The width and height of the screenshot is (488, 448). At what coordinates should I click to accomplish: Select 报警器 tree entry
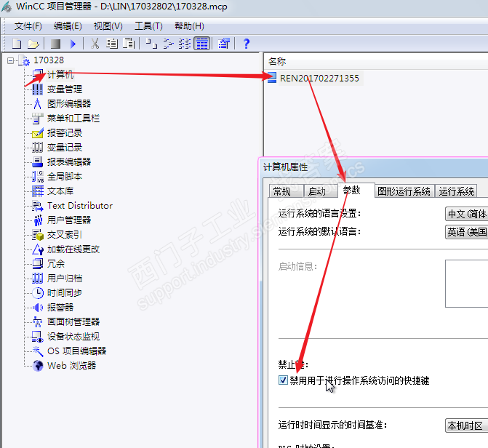pyautogui.click(x=60, y=308)
